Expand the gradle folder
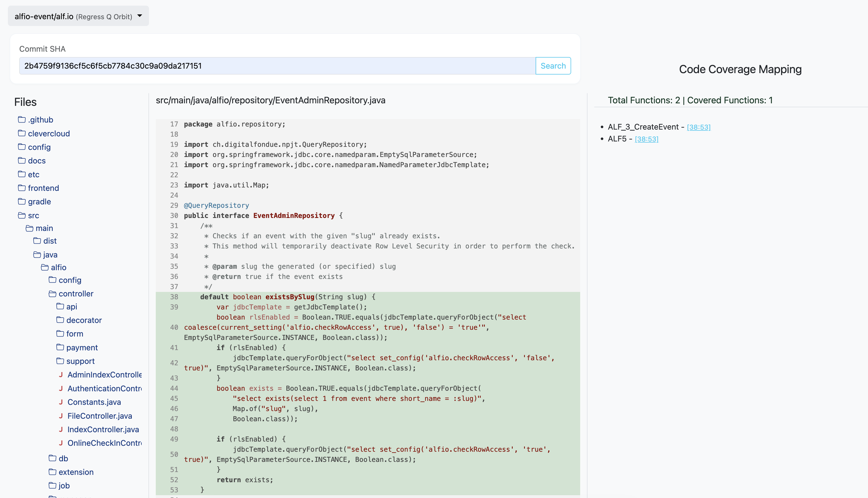868x498 pixels. (x=39, y=202)
